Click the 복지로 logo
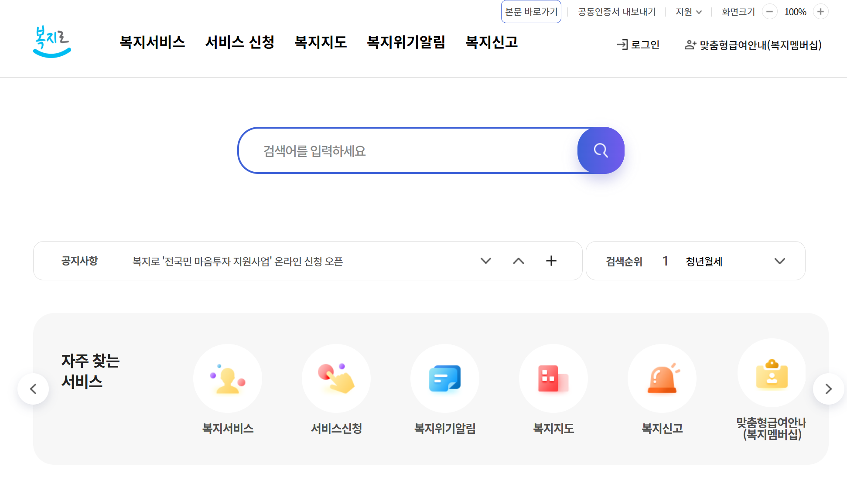Image resolution: width=847 pixels, height=504 pixels. pyautogui.click(x=52, y=41)
